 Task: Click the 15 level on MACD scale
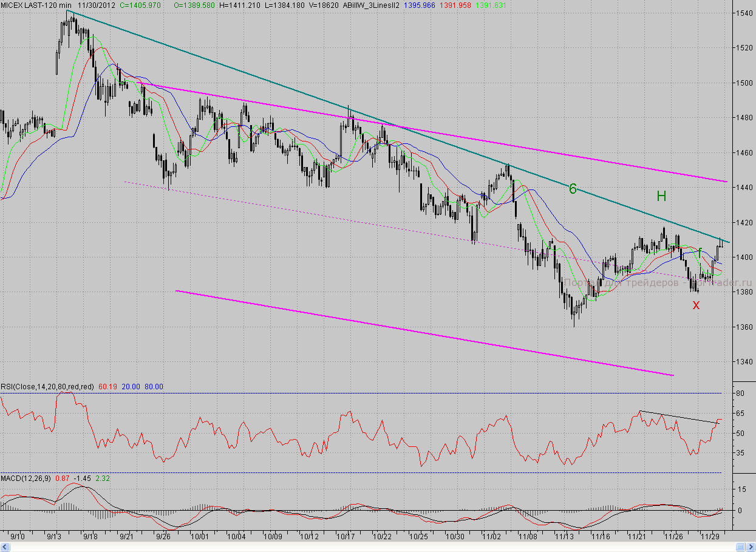[740, 488]
